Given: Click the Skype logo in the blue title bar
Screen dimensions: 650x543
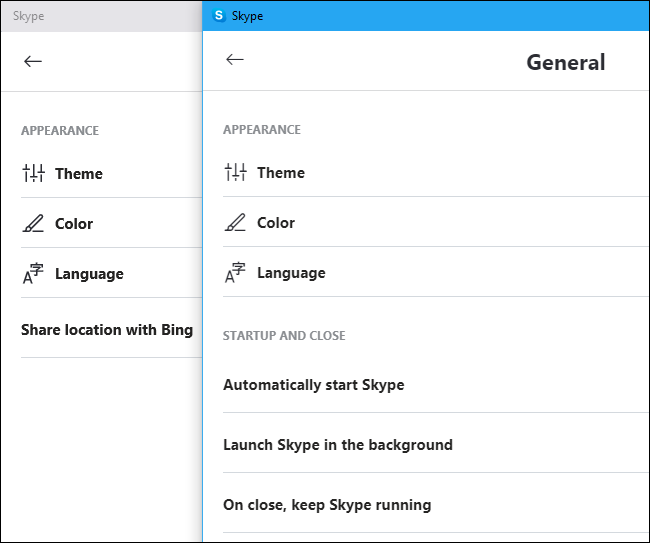Looking at the screenshot, I should pos(219,16).
